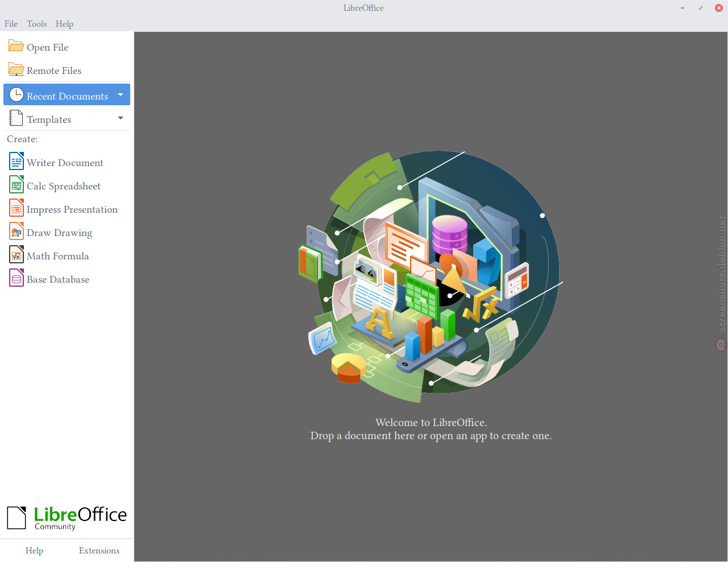Open the Help menu in menu bar
Viewport: 728px width, 562px height.
(x=64, y=24)
